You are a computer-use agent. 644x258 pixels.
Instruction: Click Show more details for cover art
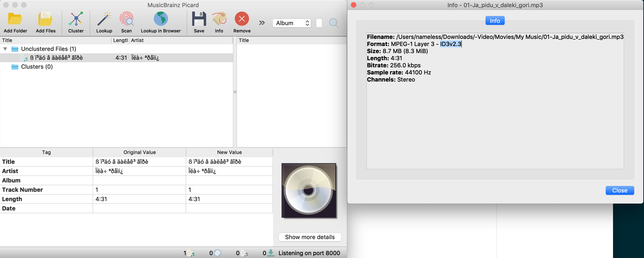tap(310, 237)
